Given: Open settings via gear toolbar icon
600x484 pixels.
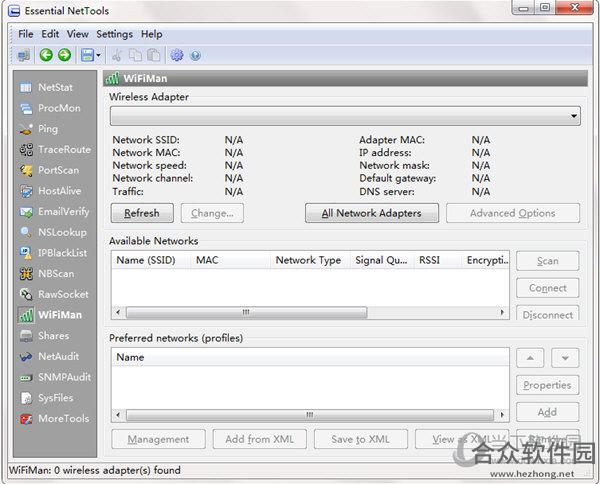Looking at the screenshot, I should click(177, 55).
